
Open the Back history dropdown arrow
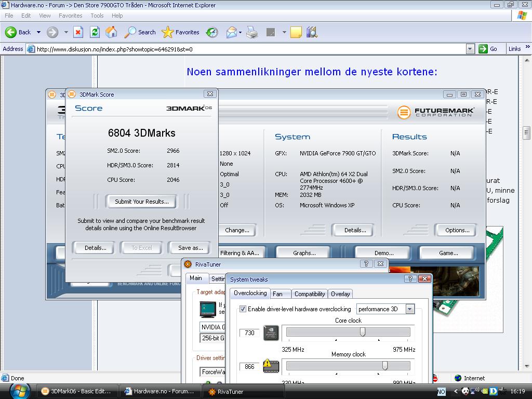point(38,32)
